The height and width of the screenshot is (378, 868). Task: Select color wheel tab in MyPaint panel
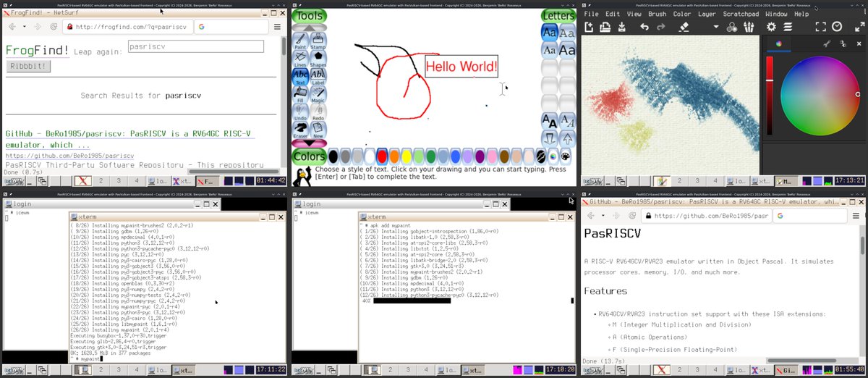[778, 44]
